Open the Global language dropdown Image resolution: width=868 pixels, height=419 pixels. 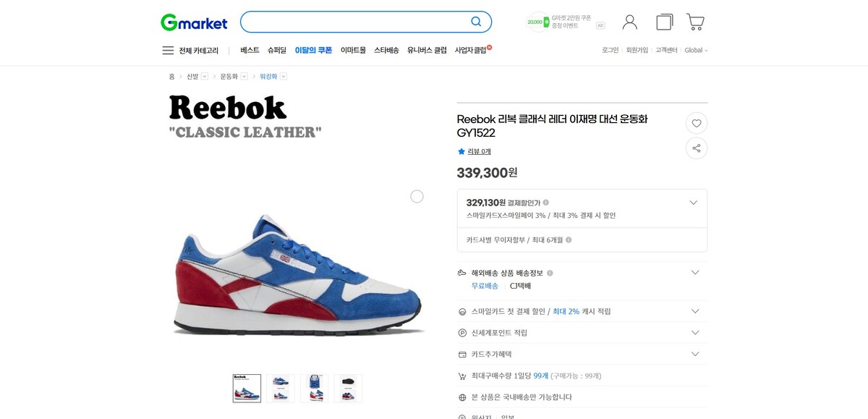click(696, 51)
